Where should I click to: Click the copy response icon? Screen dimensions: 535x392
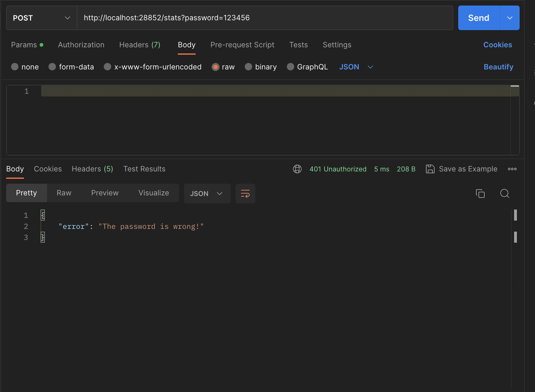click(x=480, y=194)
